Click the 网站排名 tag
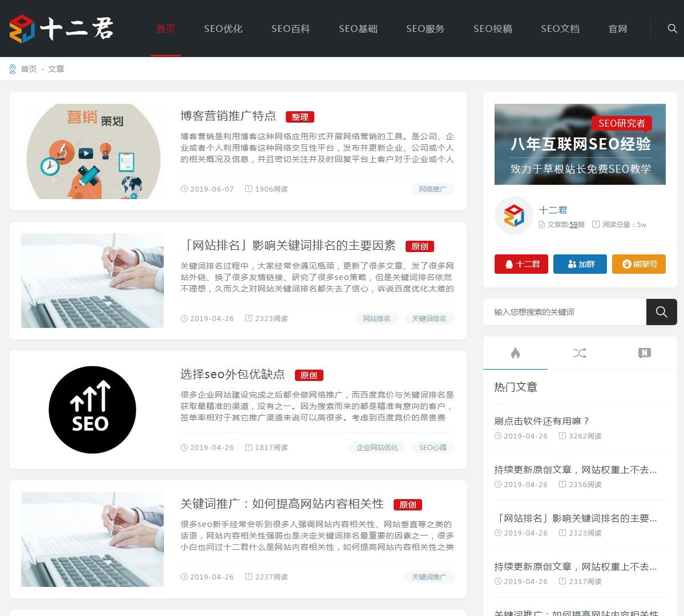 click(377, 318)
